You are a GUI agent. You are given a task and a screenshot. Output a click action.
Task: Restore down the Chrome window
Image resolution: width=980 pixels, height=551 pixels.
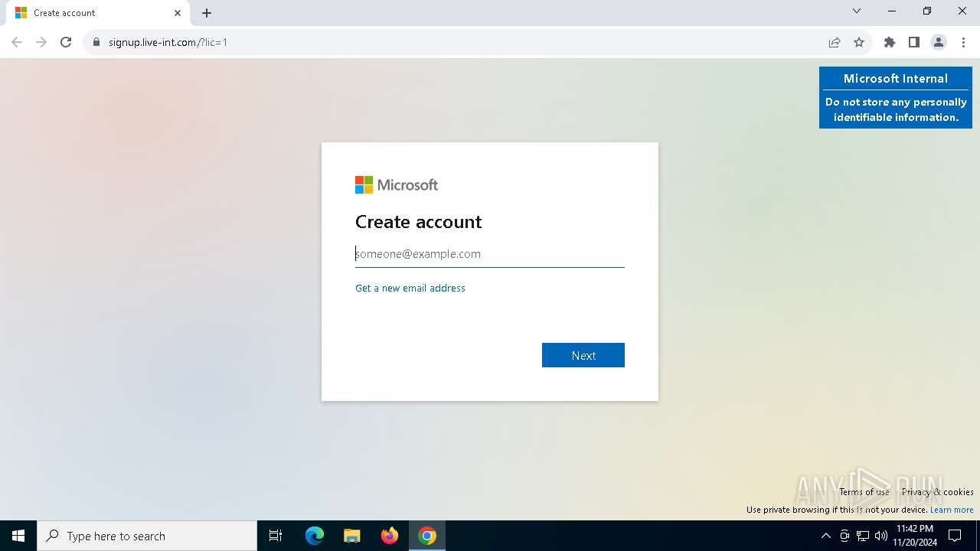pos(927,11)
